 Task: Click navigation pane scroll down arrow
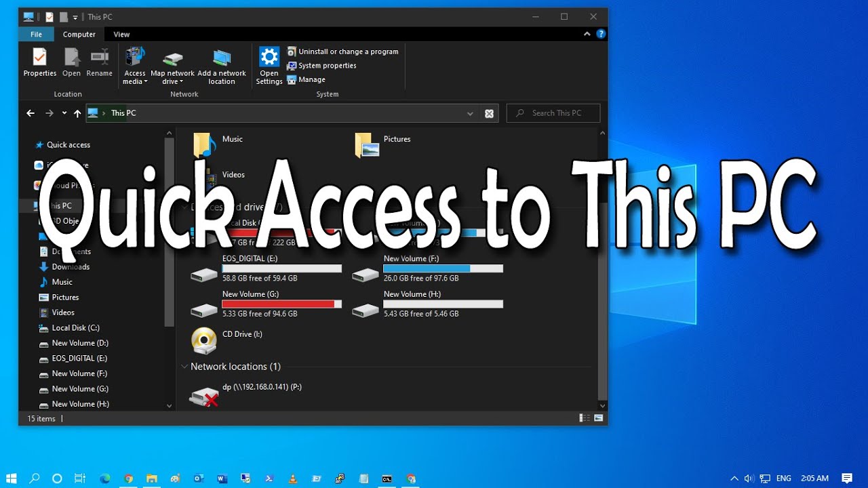[x=169, y=405]
